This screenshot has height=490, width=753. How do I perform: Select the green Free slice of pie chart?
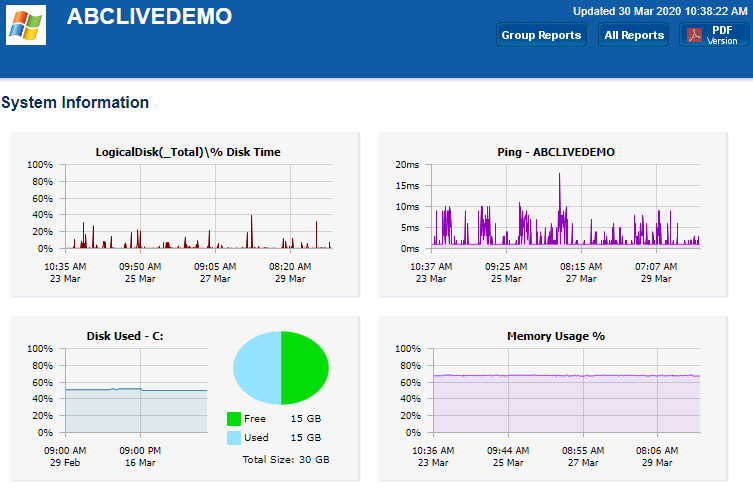click(305, 368)
